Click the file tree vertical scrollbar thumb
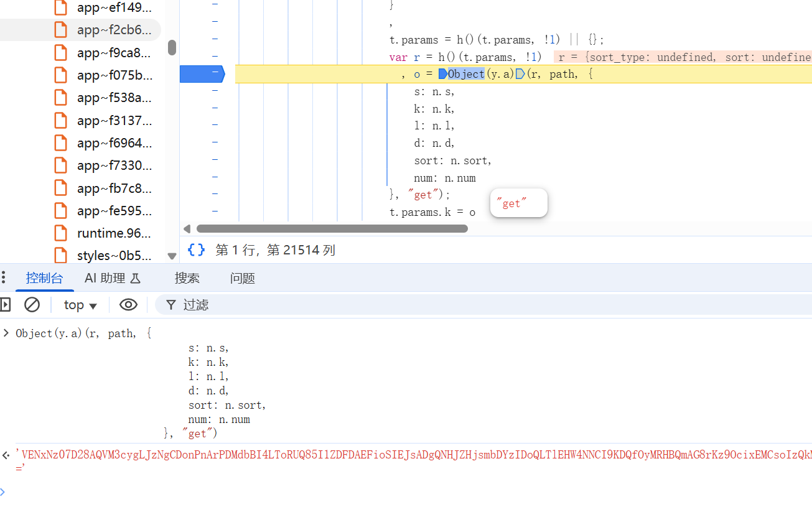 point(172,47)
